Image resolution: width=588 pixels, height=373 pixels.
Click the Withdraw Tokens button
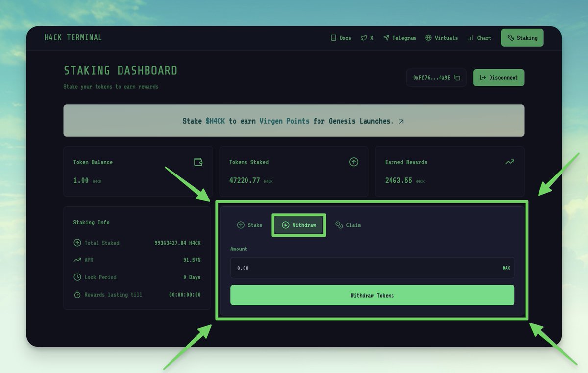(x=372, y=295)
